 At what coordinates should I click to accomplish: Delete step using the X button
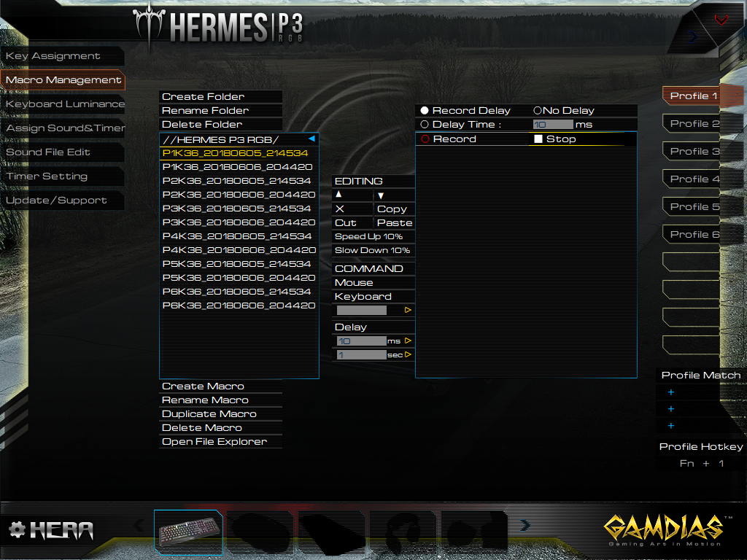[340, 209]
